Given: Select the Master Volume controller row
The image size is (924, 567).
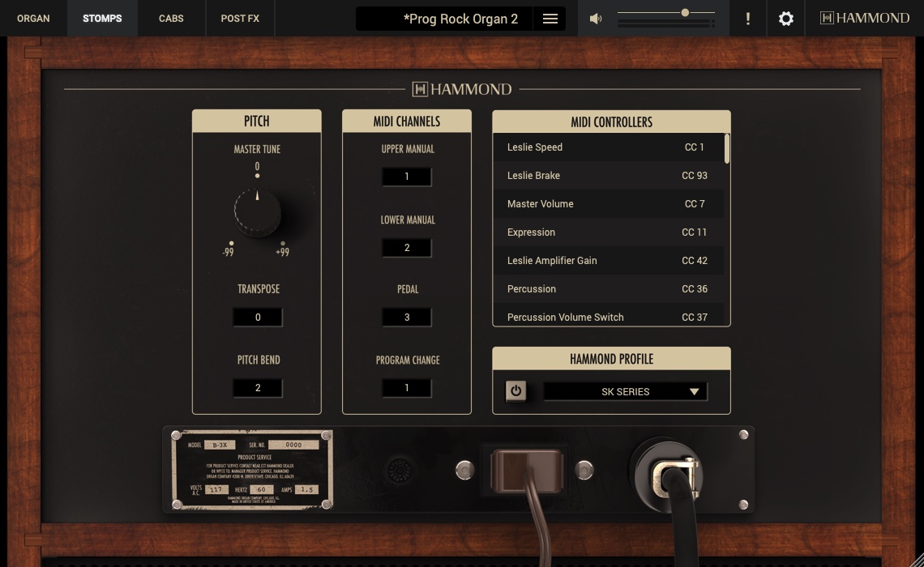Looking at the screenshot, I should point(609,204).
